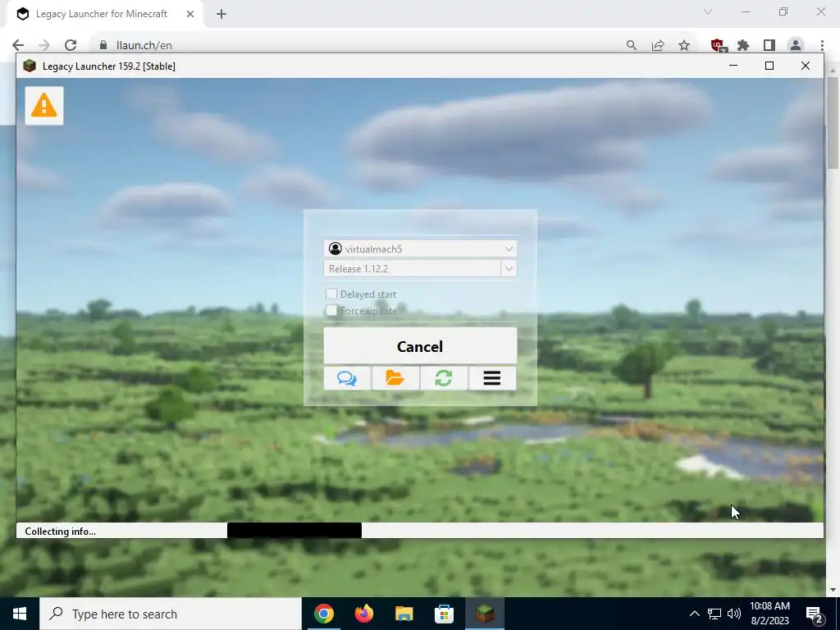The width and height of the screenshot is (840, 630).
Task: Open the chat/support speech bubbles button
Action: click(347, 378)
